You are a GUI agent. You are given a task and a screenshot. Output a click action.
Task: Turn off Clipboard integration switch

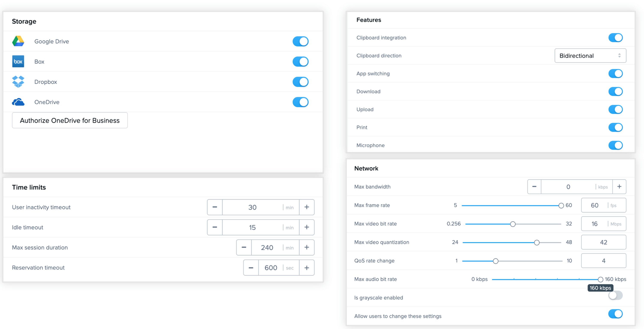pyautogui.click(x=615, y=38)
